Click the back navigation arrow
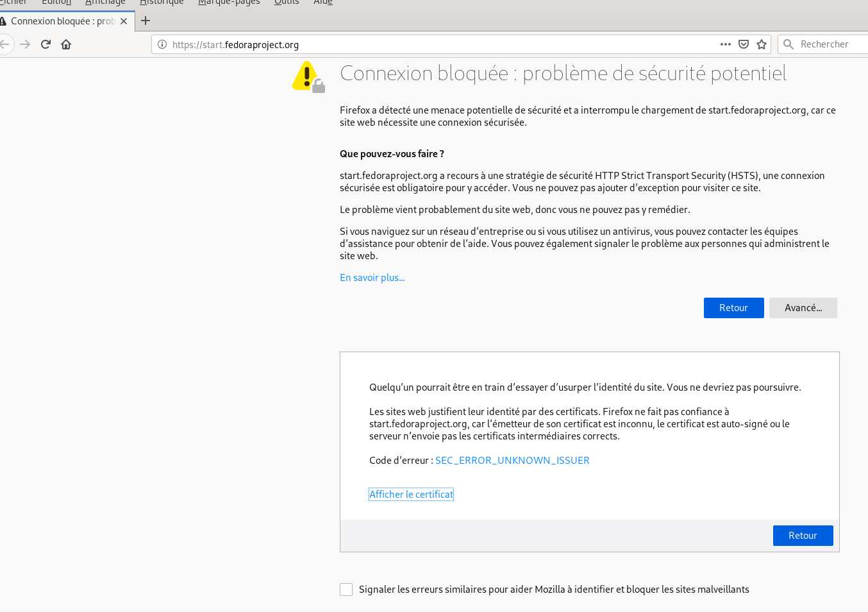Viewport: 868px width, 612px height. coord(5,44)
